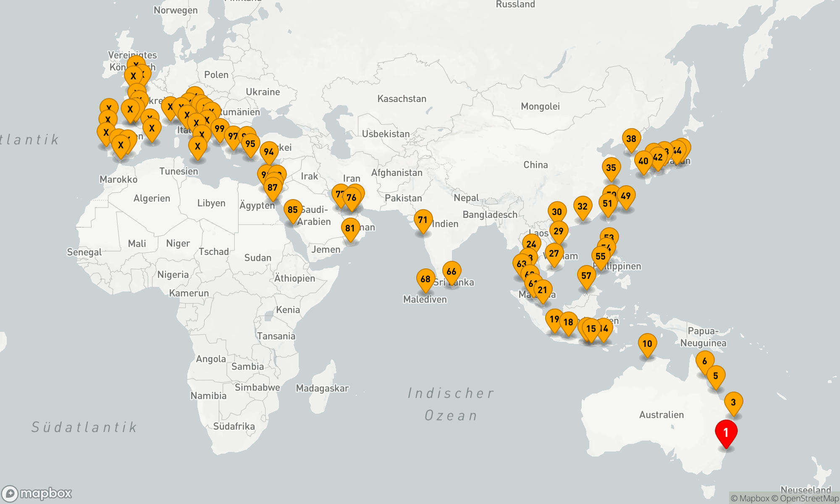840x504 pixels.
Task: Click marker 66 near Sri Lanka
Action: [x=451, y=272]
